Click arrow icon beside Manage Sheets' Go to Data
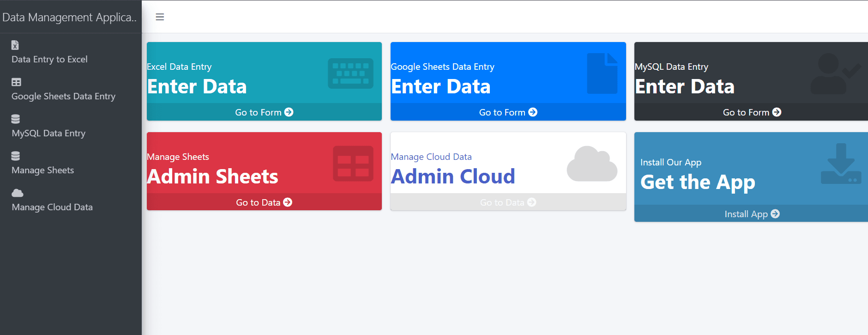Viewport: 868px width, 335px height. point(288,202)
